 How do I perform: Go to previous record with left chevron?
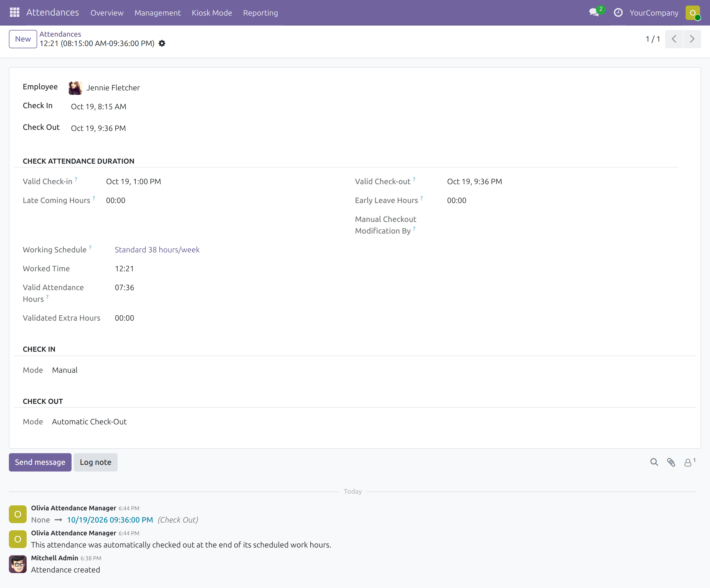(674, 39)
